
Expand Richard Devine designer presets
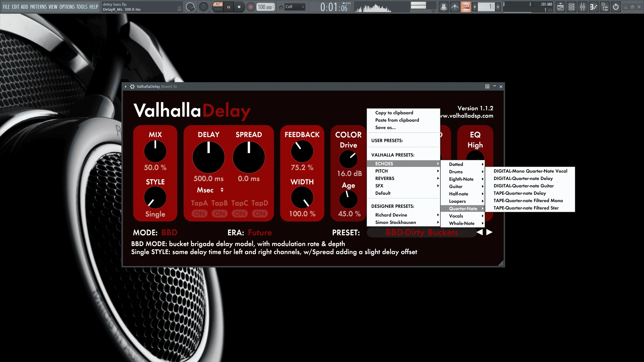coord(403,215)
